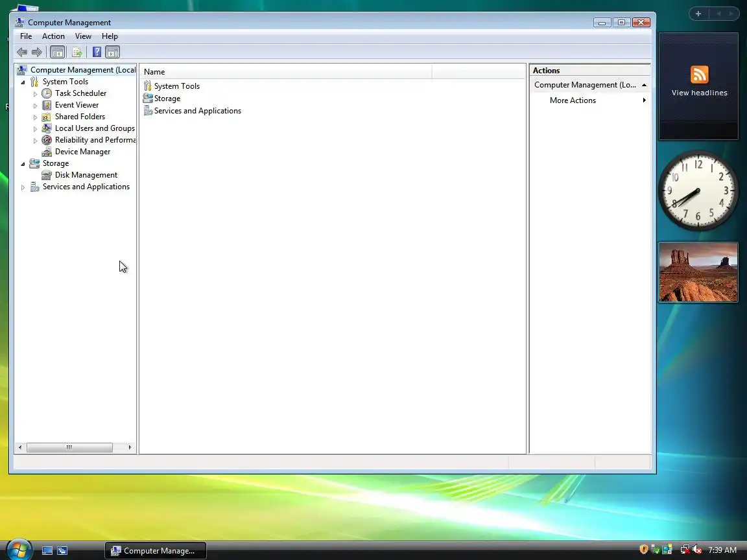This screenshot has height=560, width=747.
Task: Expand the Shared Folders node arrow
Action: 35,117
